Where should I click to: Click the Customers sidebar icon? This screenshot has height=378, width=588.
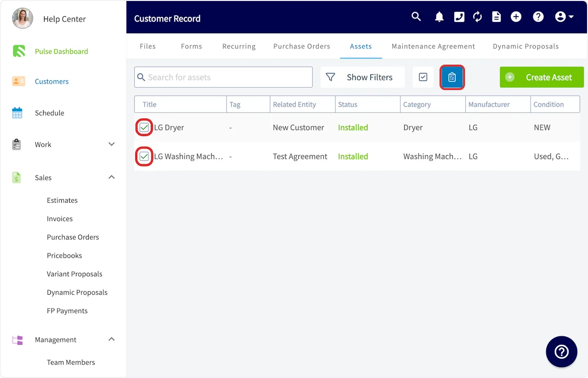click(x=19, y=81)
